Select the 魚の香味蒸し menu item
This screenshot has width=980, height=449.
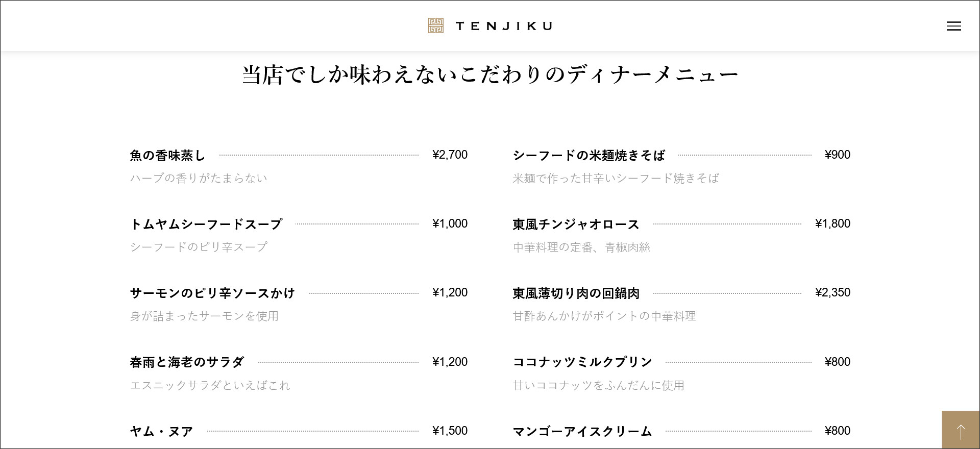coord(167,155)
